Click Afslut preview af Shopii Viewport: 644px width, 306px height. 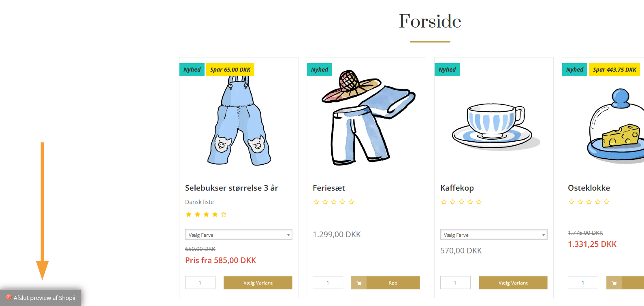pyautogui.click(x=45, y=297)
